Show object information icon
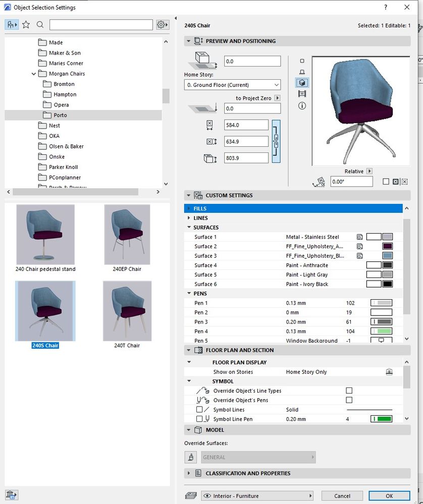 [x=302, y=106]
